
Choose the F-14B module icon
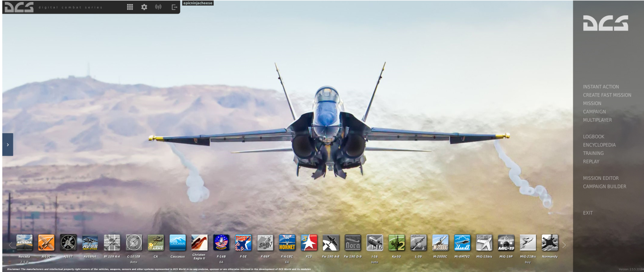tap(221, 243)
